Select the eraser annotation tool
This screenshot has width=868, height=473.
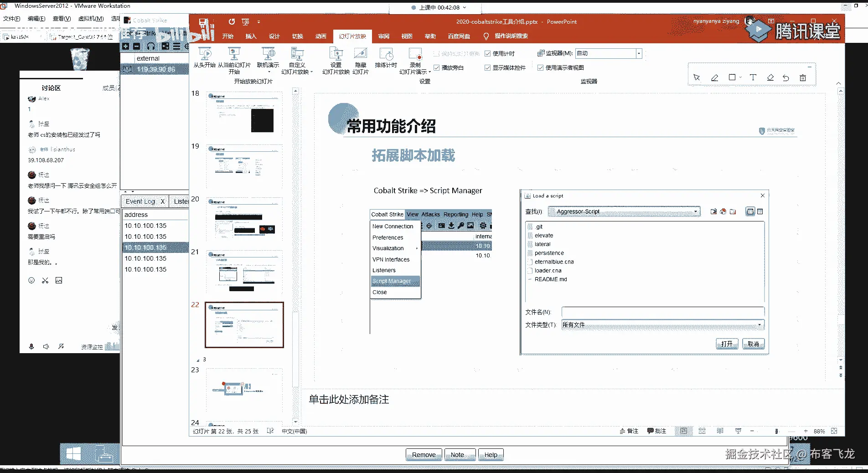click(770, 77)
